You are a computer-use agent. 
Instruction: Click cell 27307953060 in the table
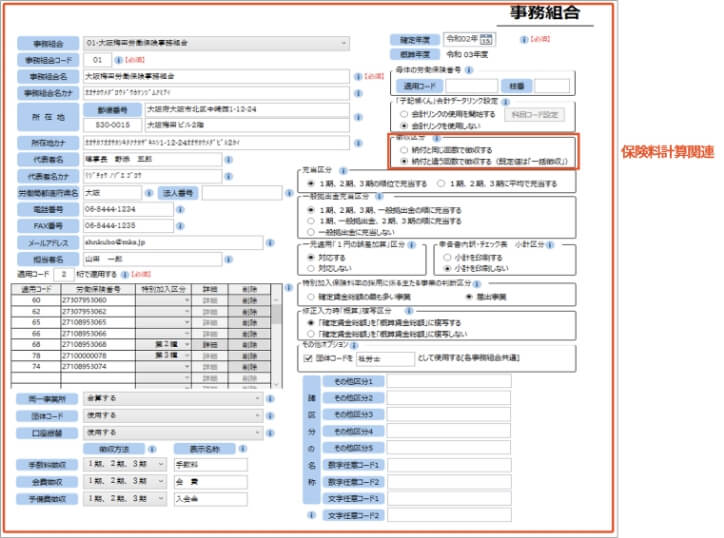click(x=98, y=300)
